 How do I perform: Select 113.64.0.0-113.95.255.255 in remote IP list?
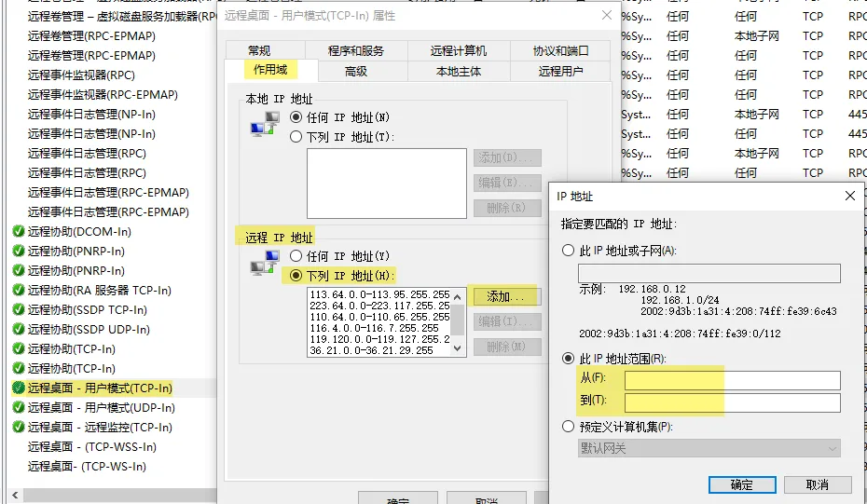click(380, 294)
